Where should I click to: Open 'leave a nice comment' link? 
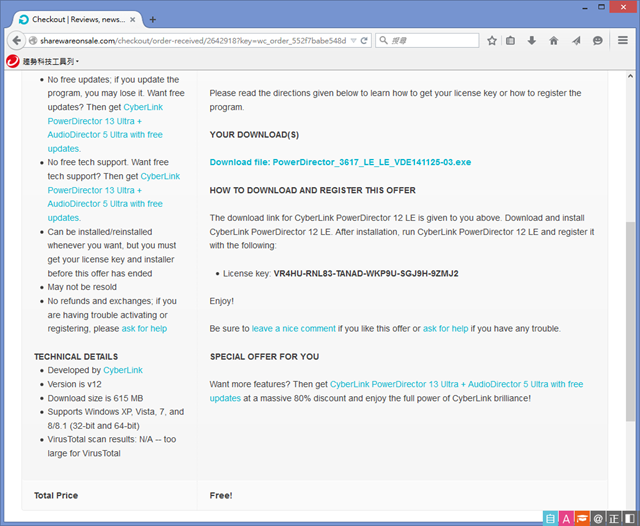(x=293, y=329)
